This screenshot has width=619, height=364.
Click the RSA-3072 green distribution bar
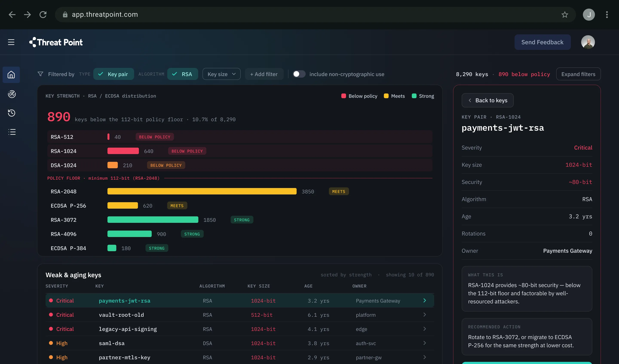pos(153,220)
